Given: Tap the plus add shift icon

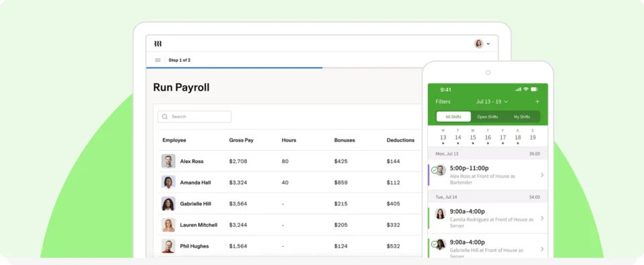Looking at the screenshot, I should click(537, 101).
